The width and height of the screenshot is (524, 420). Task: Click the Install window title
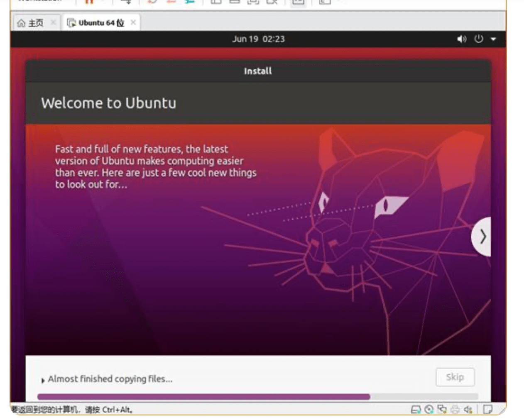(x=258, y=71)
